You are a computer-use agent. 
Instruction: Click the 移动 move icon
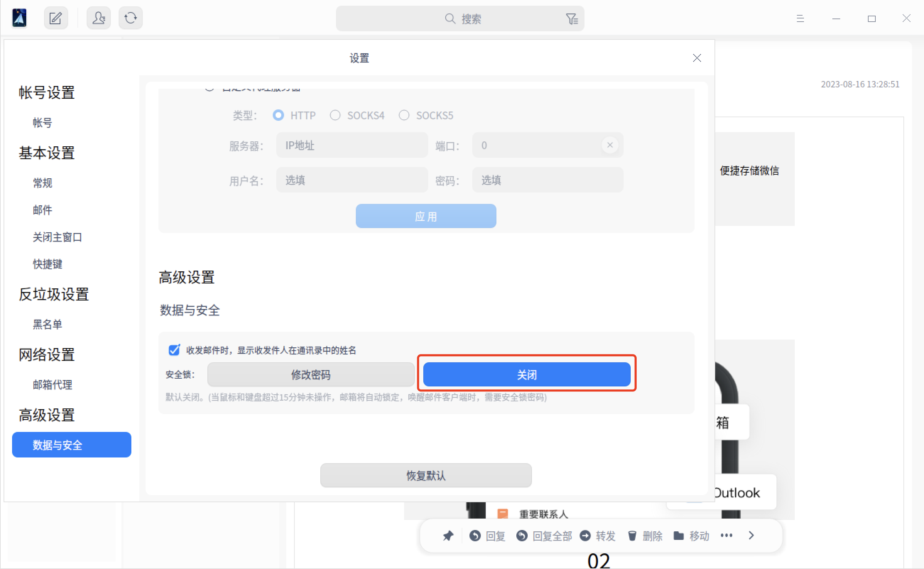pos(678,536)
